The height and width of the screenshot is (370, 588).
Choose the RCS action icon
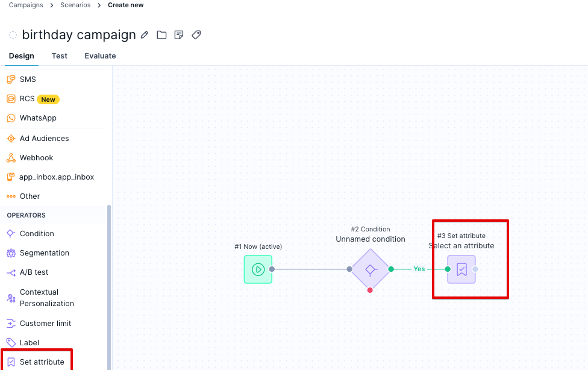point(11,99)
